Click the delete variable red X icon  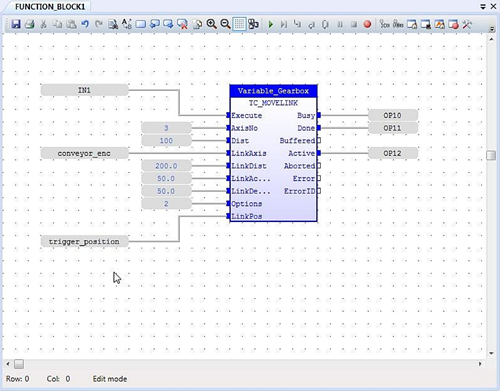tap(182, 24)
